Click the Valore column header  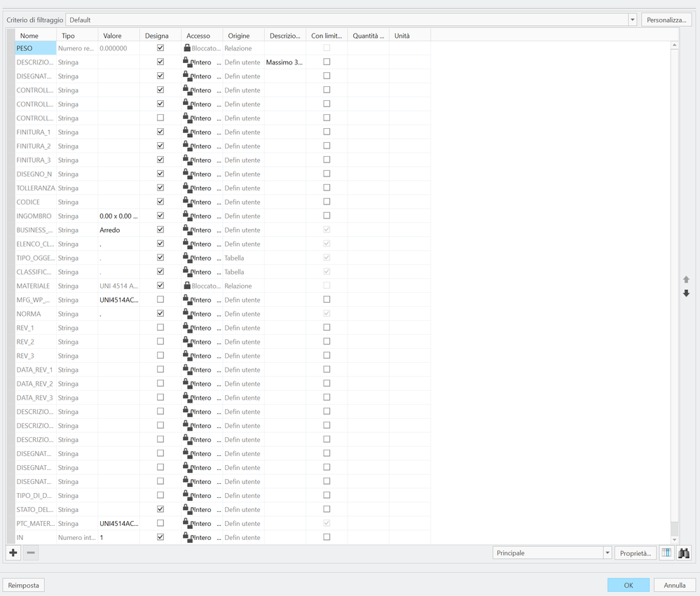click(x=118, y=36)
